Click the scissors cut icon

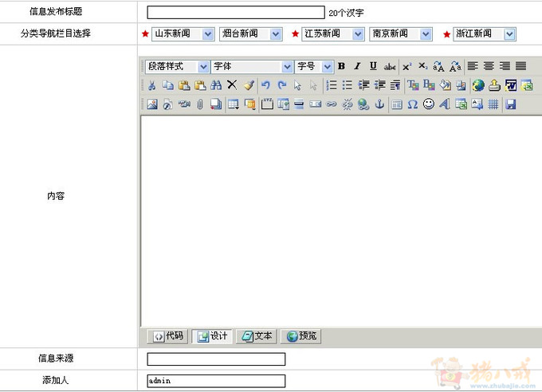click(x=151, y=85)
